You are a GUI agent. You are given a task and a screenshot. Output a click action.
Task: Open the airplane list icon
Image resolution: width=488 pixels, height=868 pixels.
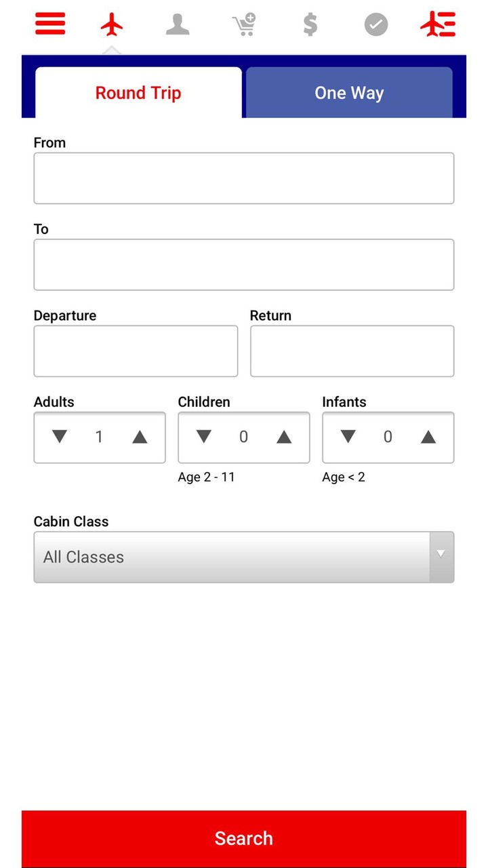438,25
